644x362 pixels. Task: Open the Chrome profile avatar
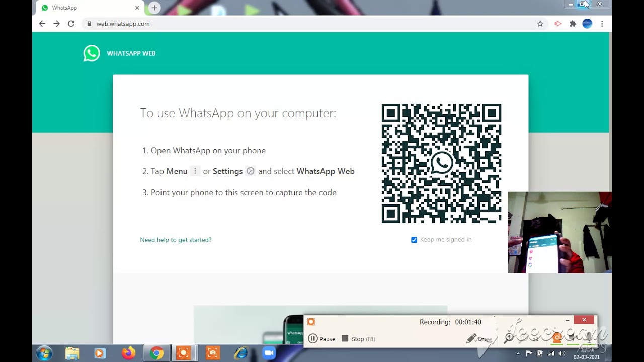coord(587,24)
